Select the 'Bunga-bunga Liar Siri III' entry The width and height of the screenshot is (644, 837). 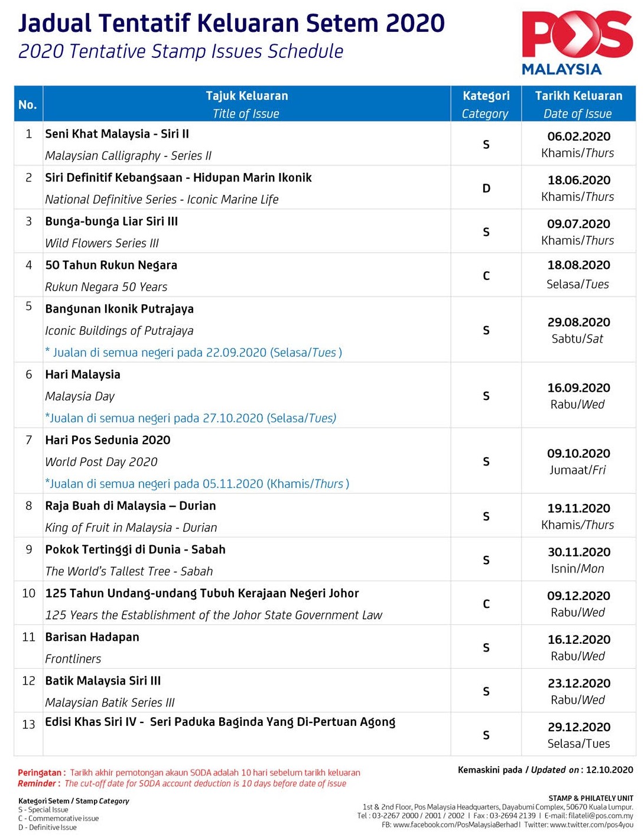[111, 222]
